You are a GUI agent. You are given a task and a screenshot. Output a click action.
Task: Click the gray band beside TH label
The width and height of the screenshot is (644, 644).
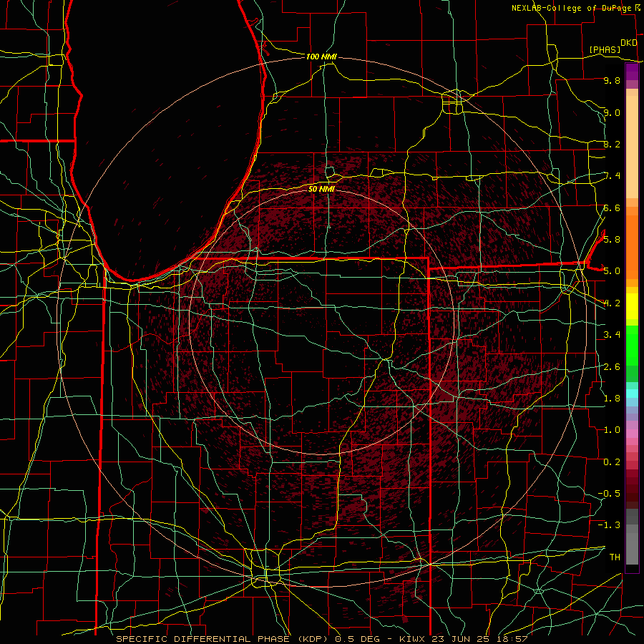pyautogui.click(x=632, y=550)
